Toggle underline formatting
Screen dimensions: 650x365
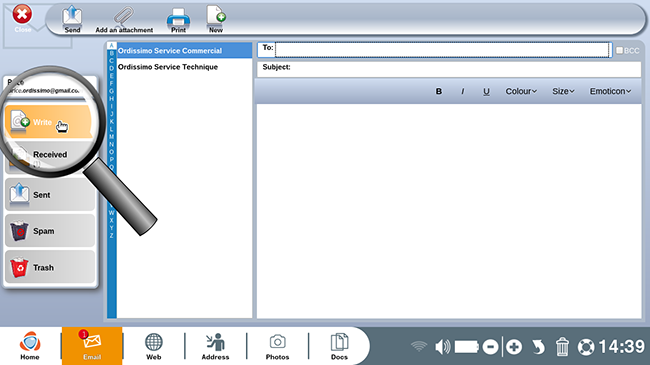(x=486, y=91)
